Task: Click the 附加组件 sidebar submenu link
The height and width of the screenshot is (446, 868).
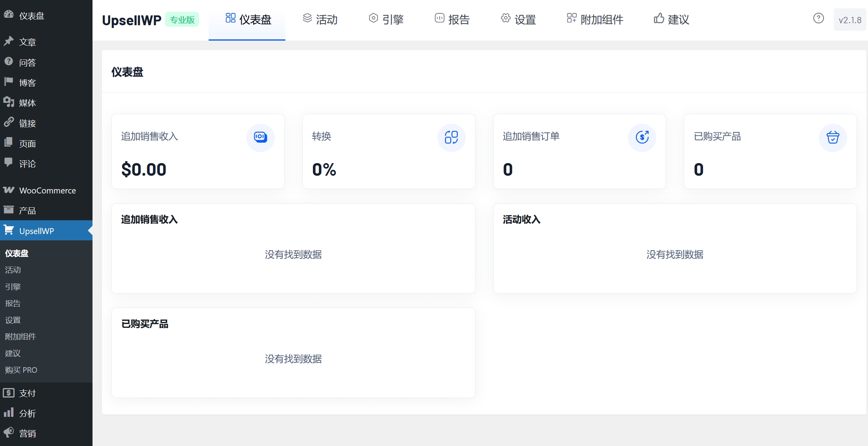Action: tap(20, 336)
